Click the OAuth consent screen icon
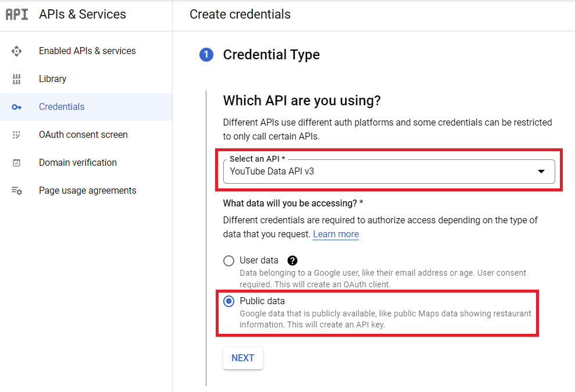The height and width of the screenshot is (392, 575). click(x=16, y=135)
